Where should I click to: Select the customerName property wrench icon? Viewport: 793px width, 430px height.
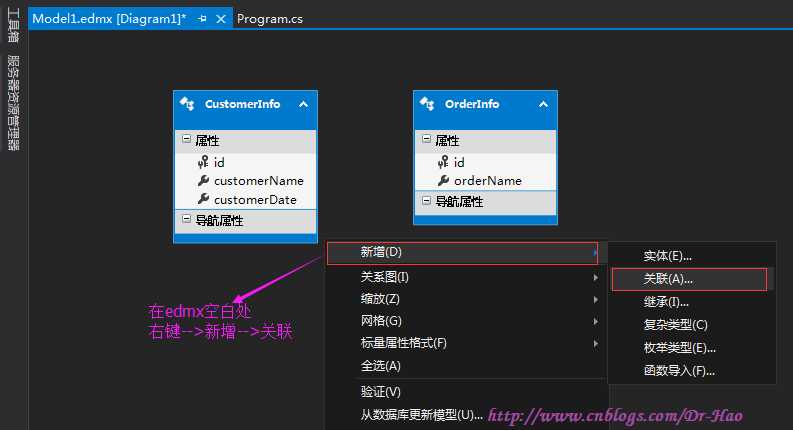[x=203, y=181]
